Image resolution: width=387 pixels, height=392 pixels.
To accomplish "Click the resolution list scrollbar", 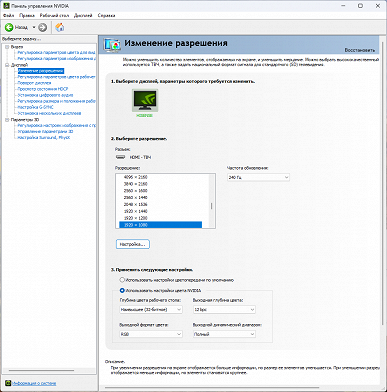I will click(x=212, y=201).
